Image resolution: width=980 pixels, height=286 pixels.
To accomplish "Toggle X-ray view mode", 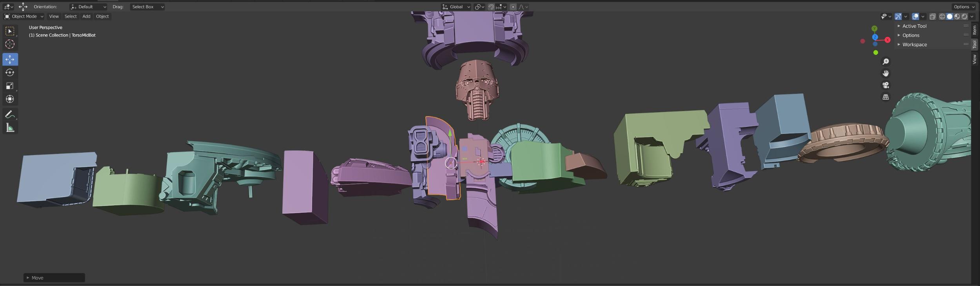I will 933,16.
